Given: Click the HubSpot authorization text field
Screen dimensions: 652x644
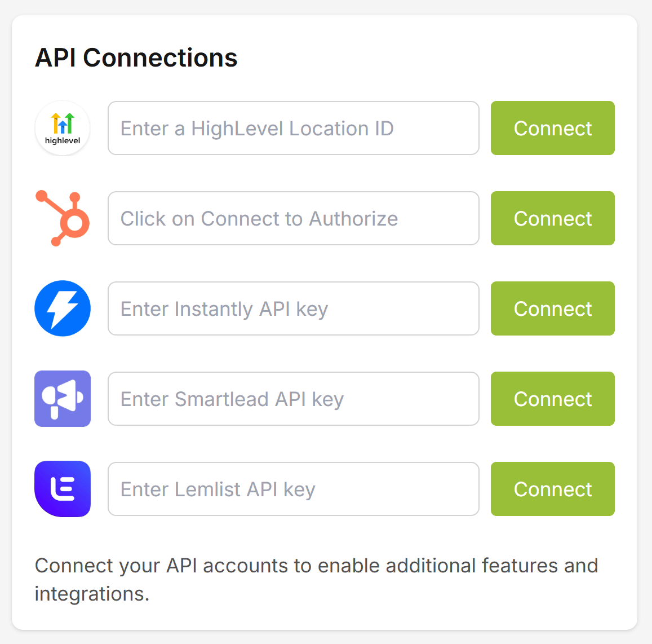Looking at the screenshot, I should [x=293, y=218].
